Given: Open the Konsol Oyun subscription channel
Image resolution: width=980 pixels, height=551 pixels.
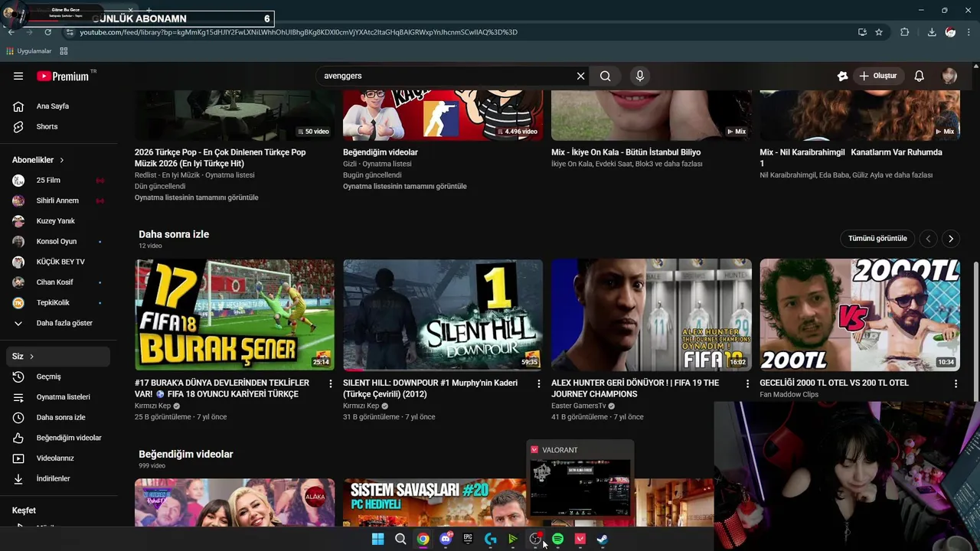Looking at the screenshot, I should tap(59, 241).
